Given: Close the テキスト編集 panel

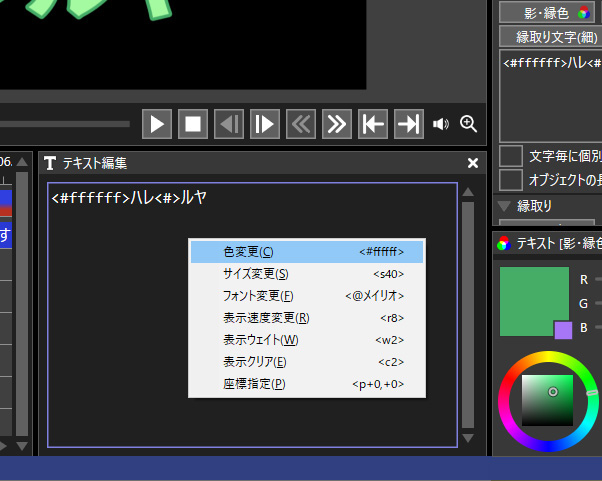Looking at the screenshot, I should (473, 163).
